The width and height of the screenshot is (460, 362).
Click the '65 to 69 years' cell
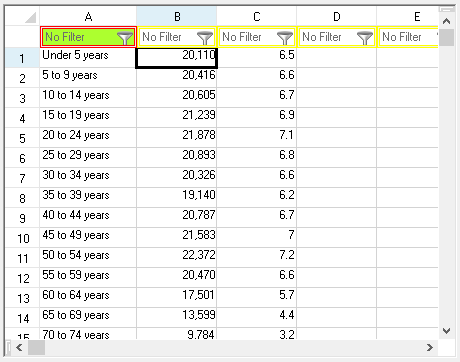[88, 318]
